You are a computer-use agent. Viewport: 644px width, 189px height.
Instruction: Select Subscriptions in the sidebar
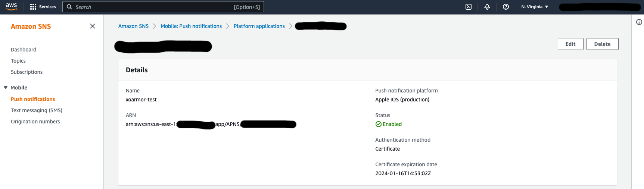point(27,72)
